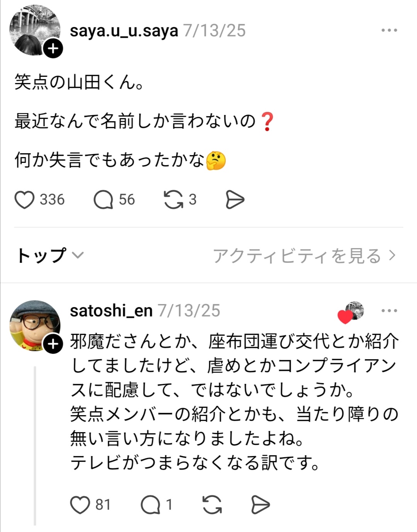417x532 pixels.
Task: Open comment thread on satoshi_en's reply
Action: click(x=150, y=505)
